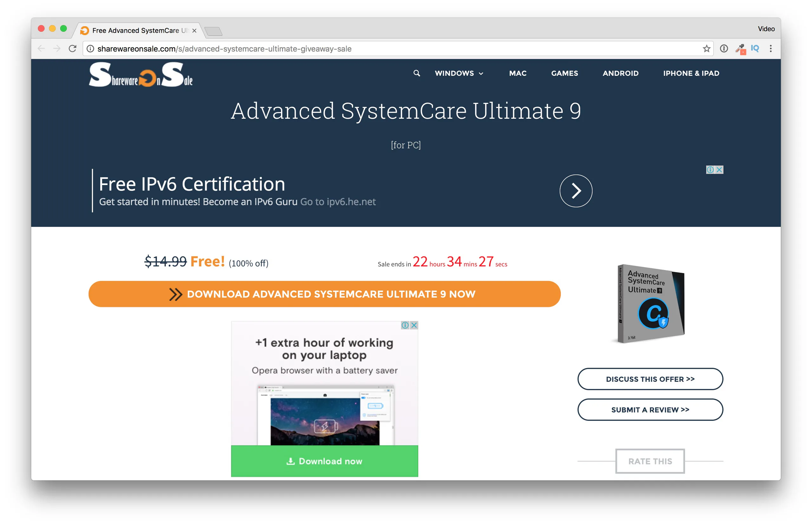
Task: Open the IQ extension
Action: pos(755,49)
